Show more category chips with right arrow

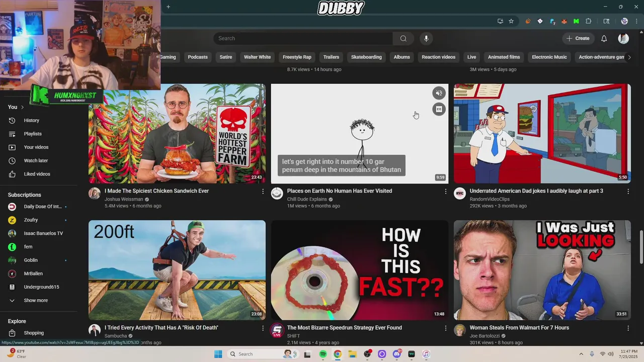click(629, 57)
